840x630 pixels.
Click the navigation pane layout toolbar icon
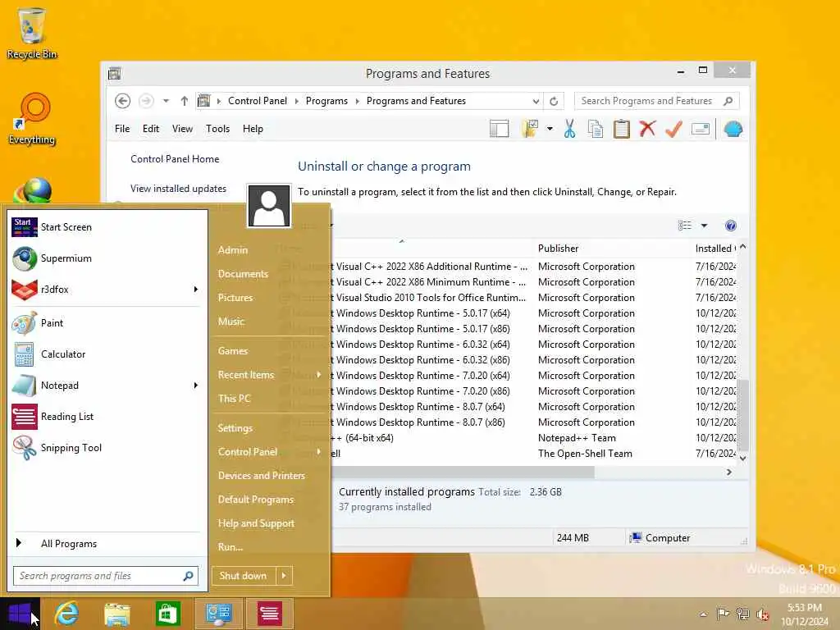point(499,129)
